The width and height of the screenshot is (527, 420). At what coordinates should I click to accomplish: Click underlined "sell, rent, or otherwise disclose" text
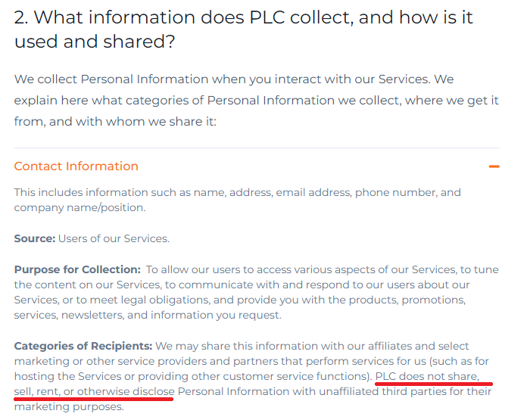[94, 391]
